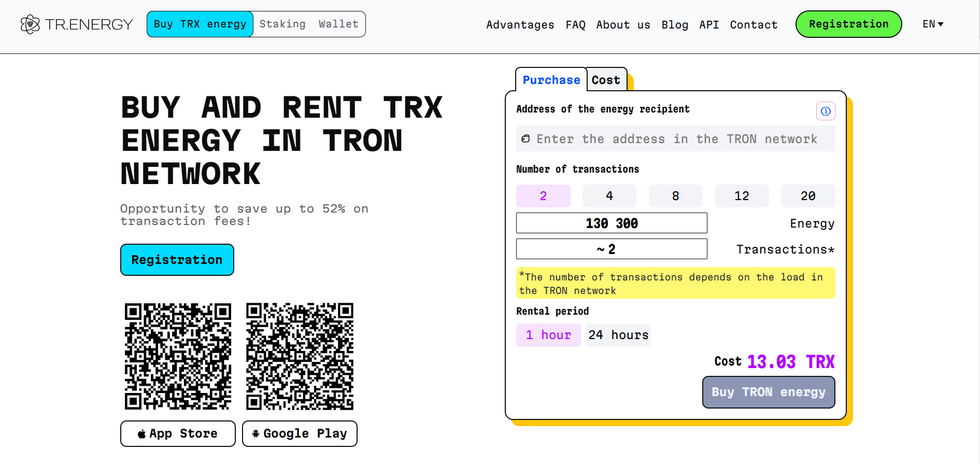
Task: Open the Google Play download button
Action: coord(300,433)
